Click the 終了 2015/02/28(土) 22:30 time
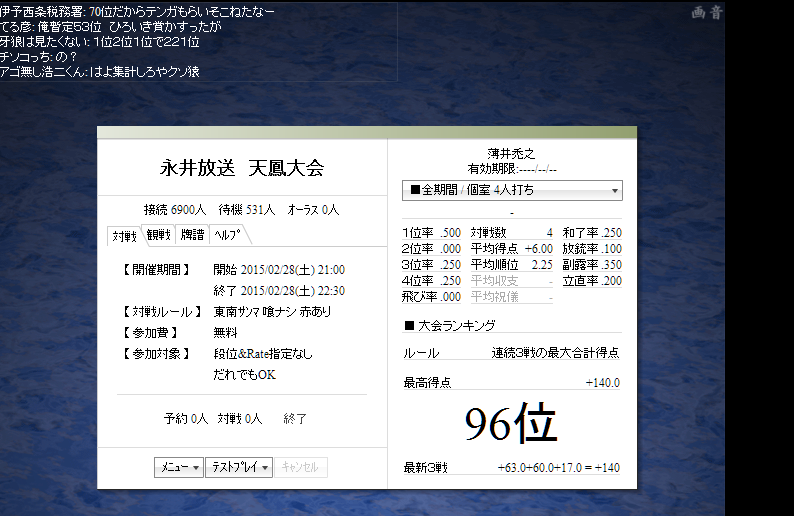794x516 pixels. (279, 291)
